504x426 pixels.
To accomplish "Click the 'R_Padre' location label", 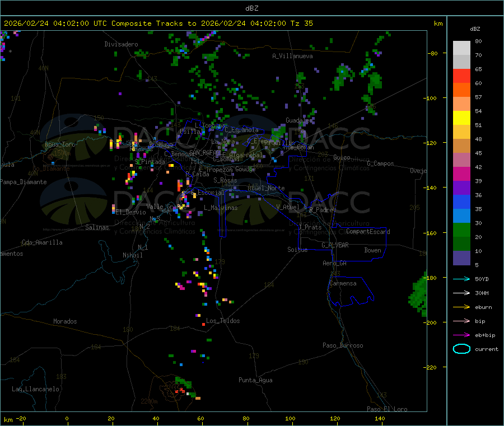I will click(321, 210).
